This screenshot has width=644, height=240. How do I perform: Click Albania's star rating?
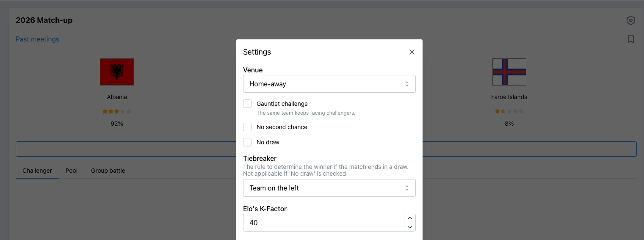(x=117, y=111)
